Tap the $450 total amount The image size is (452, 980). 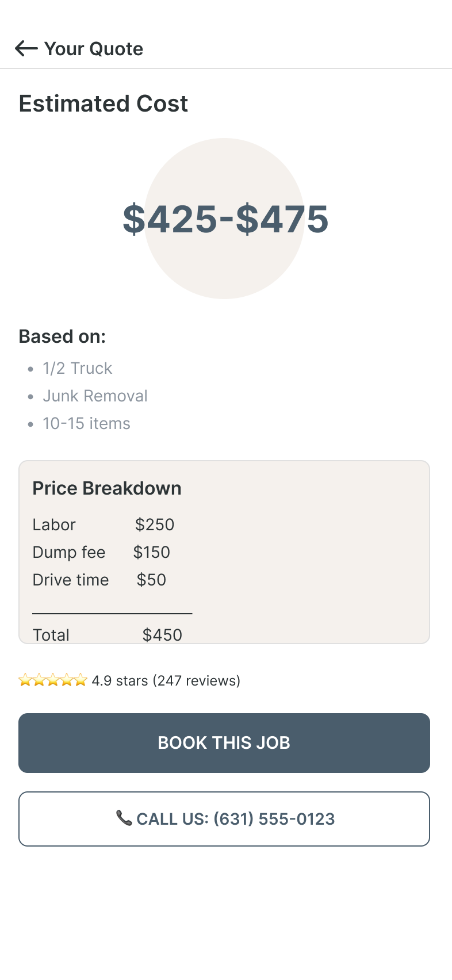pyautogui.click(x=162, y=635)
